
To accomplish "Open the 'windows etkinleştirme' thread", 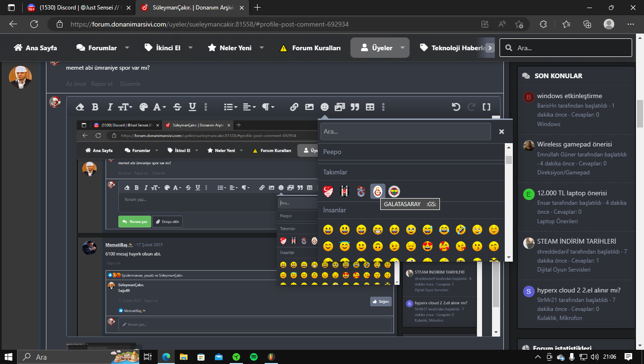I will point(570,96).
